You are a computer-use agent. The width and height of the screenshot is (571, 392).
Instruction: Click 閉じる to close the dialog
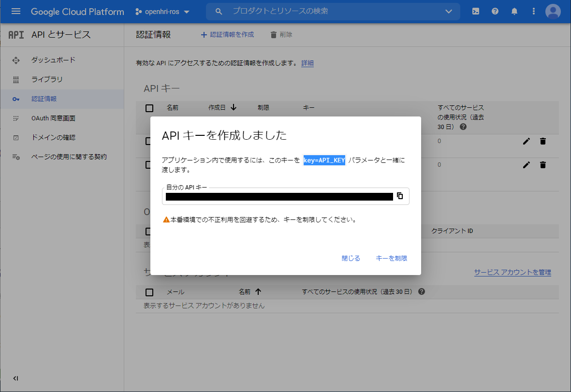click(351, 258)
